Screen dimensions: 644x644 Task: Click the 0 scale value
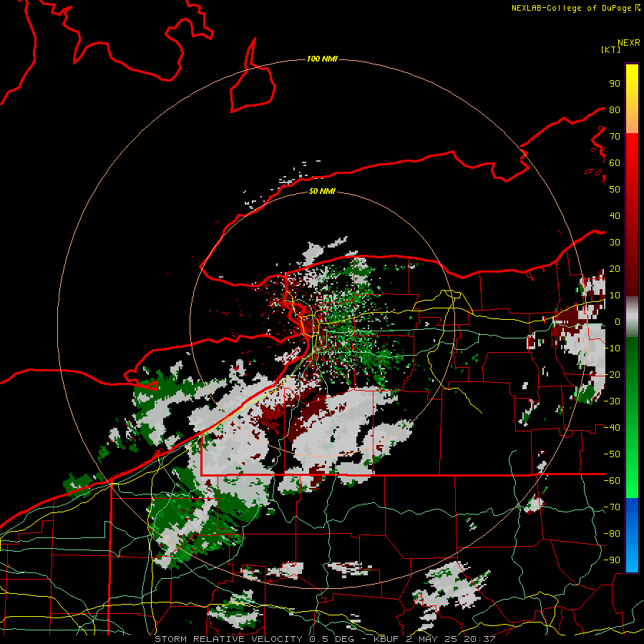[x=618, y=321]
